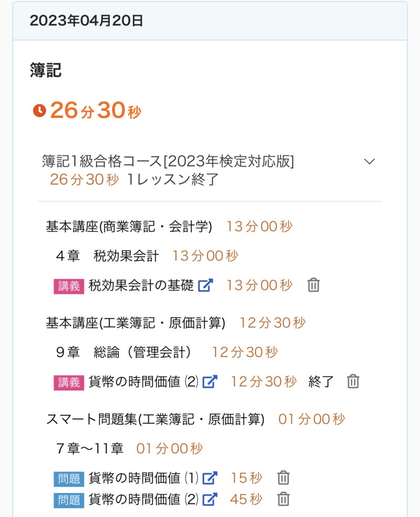
Task: Delete the 税効果会計の基礎 study record
Action: pos(313,285)
